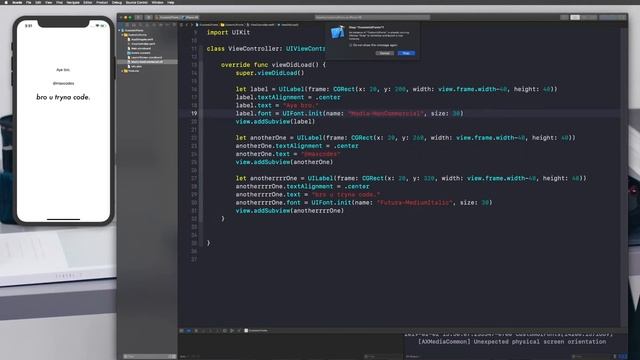
Task: Open the Help menu
Action: pyautogui.click(x=171, y=2)
